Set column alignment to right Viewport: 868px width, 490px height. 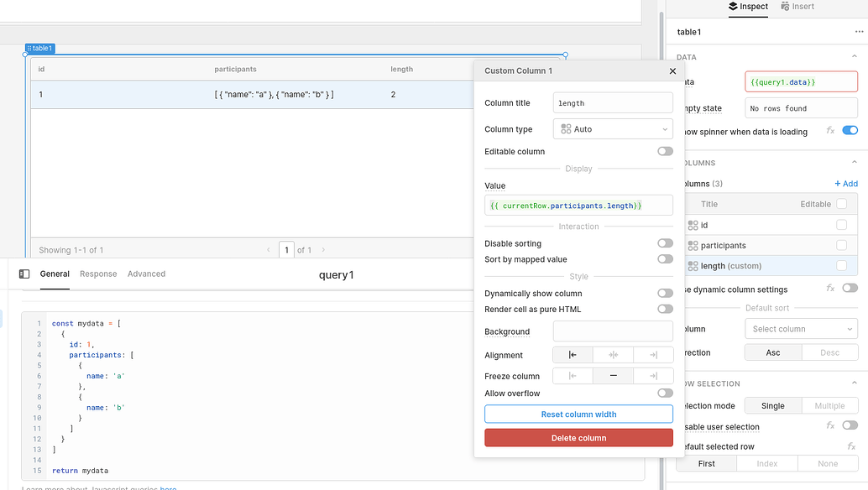(653, 354)
